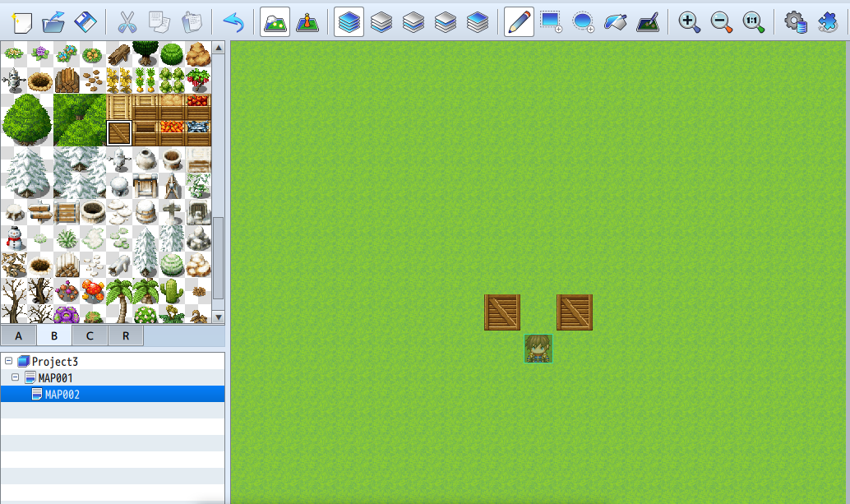Open an existing project folder
The width and height of the screenshot is (850, 504).
pos(53,22)
